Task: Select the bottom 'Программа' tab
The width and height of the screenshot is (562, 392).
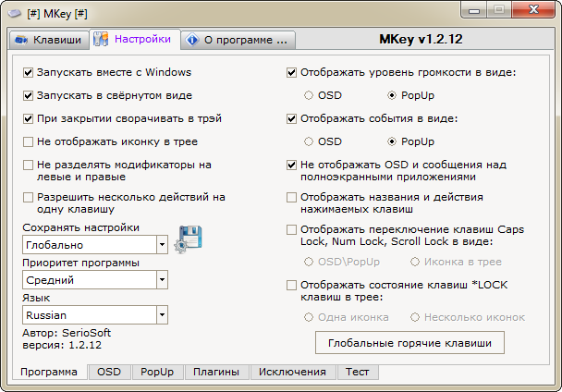Action: pyautogui.click(x=49, y=372)
